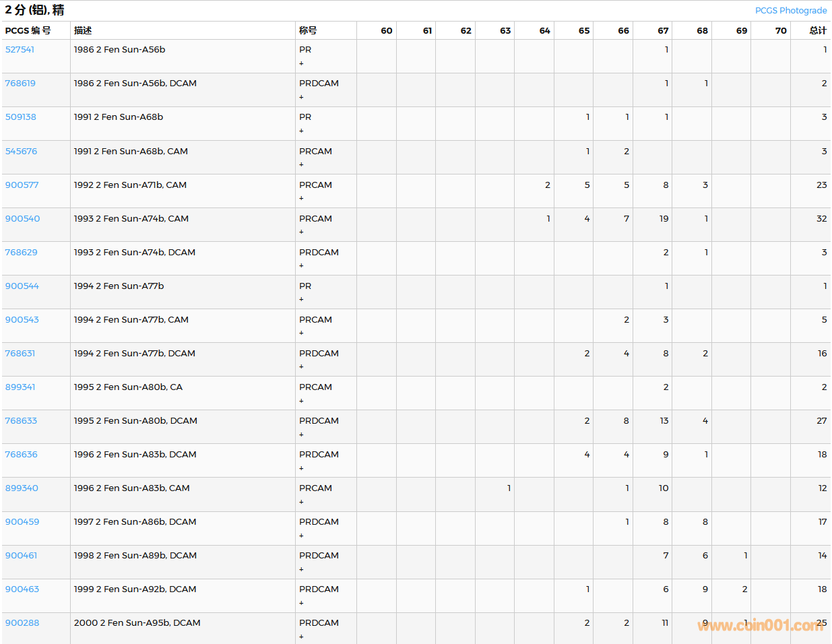Open PCGS number 900288 link
The image size is (832, 644).
point(22,623)
